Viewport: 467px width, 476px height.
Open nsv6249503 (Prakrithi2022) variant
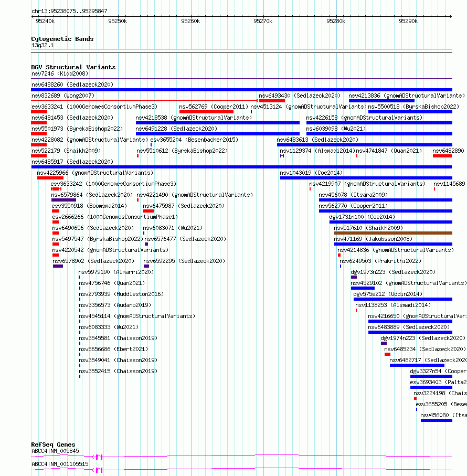[380, 261]
